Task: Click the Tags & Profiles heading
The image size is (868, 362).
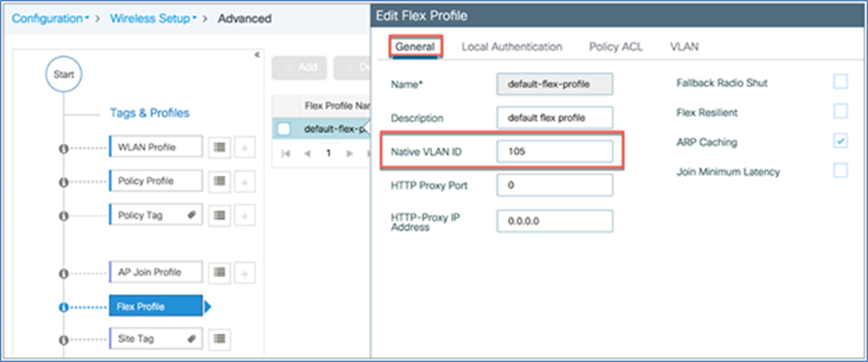Action: (x=149, y=113)
